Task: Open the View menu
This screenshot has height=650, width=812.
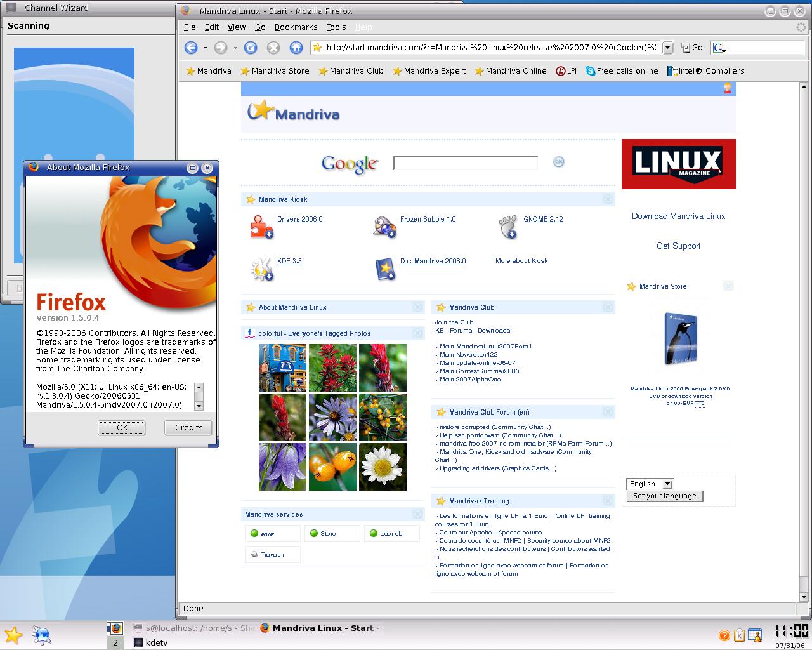Action: click(237, 27)
